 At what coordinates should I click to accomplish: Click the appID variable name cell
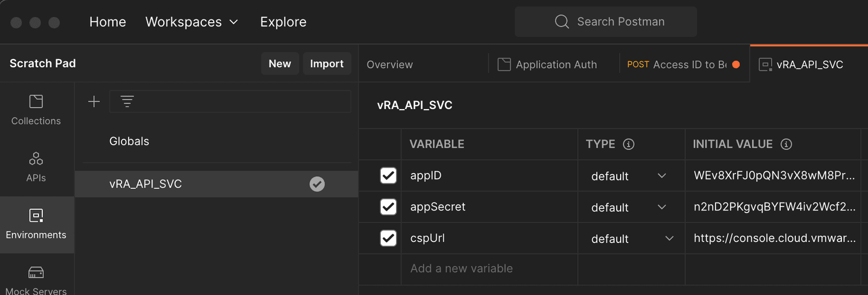[x=489, y=176]
